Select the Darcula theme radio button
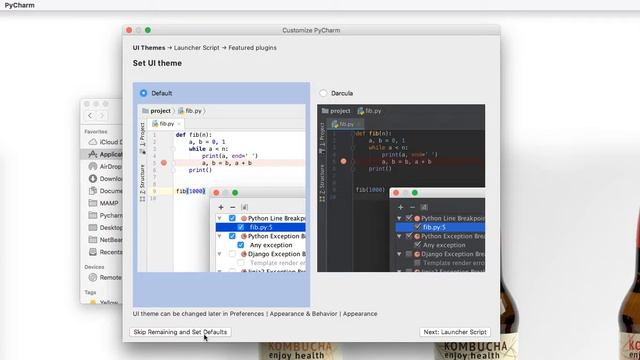 click(x=323, y=93)
